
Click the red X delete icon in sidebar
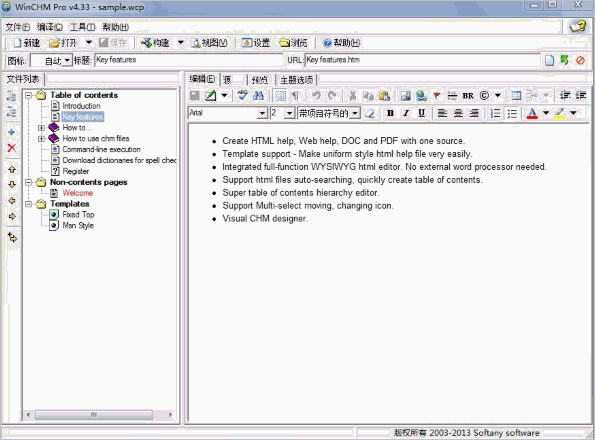[12, 148]
